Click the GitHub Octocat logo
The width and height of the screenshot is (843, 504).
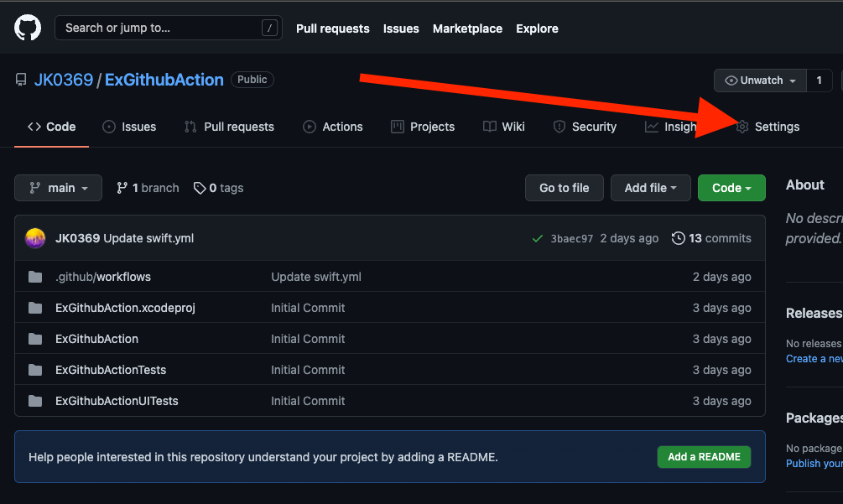(x=28, y=28)
